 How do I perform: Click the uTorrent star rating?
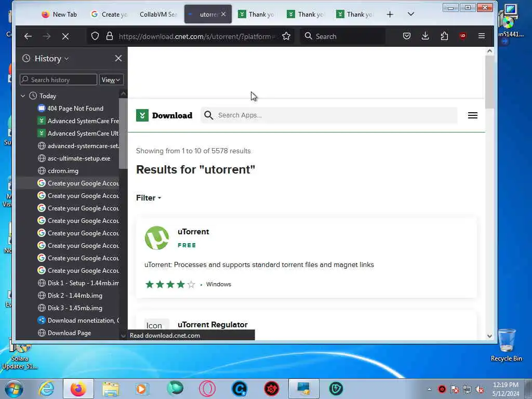tap(170, 284)
